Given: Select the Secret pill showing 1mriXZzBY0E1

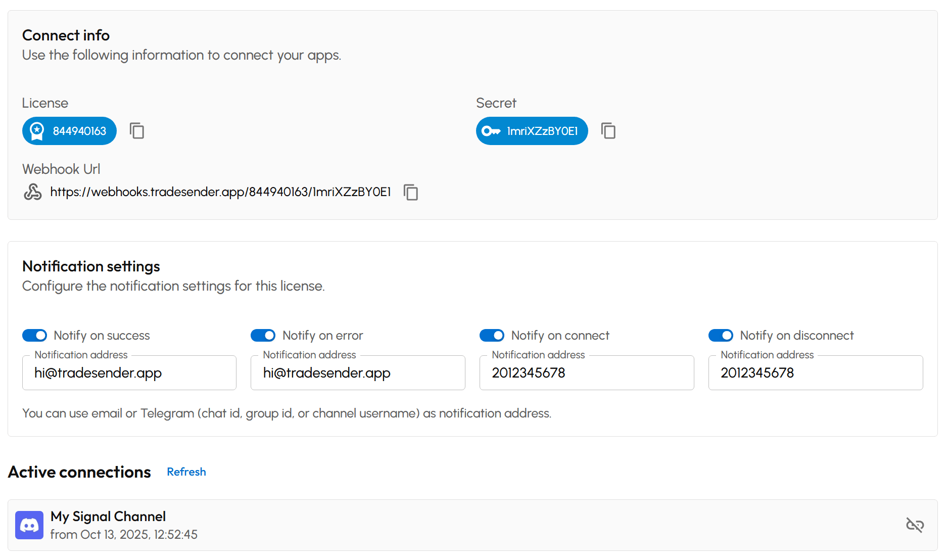Looking at the screenshot, I should [532, 131].
